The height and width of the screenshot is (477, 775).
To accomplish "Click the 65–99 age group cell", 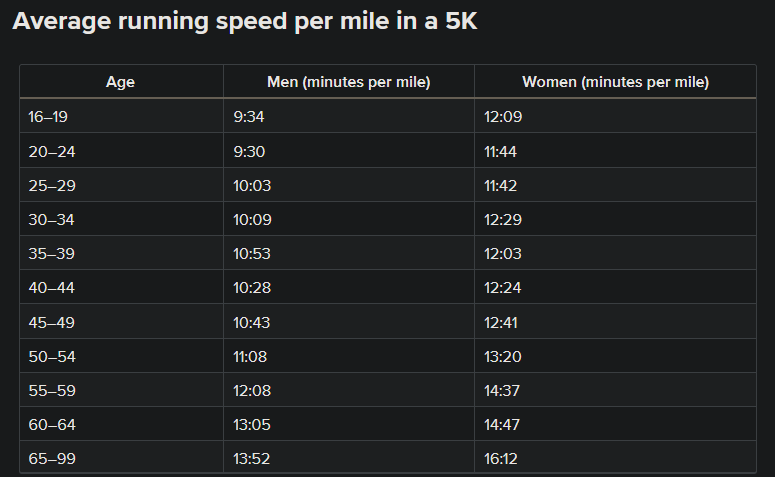I will point(49,458).
